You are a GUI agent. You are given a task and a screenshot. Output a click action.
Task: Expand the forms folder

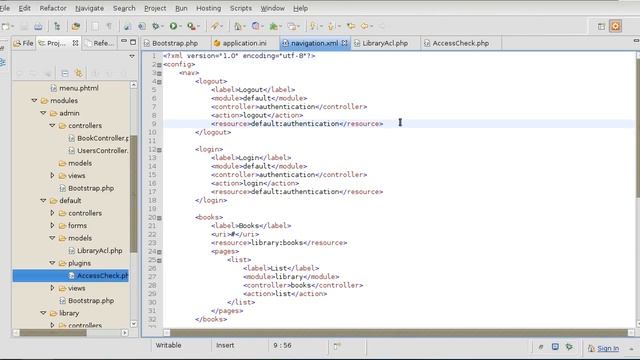point(52,225)
